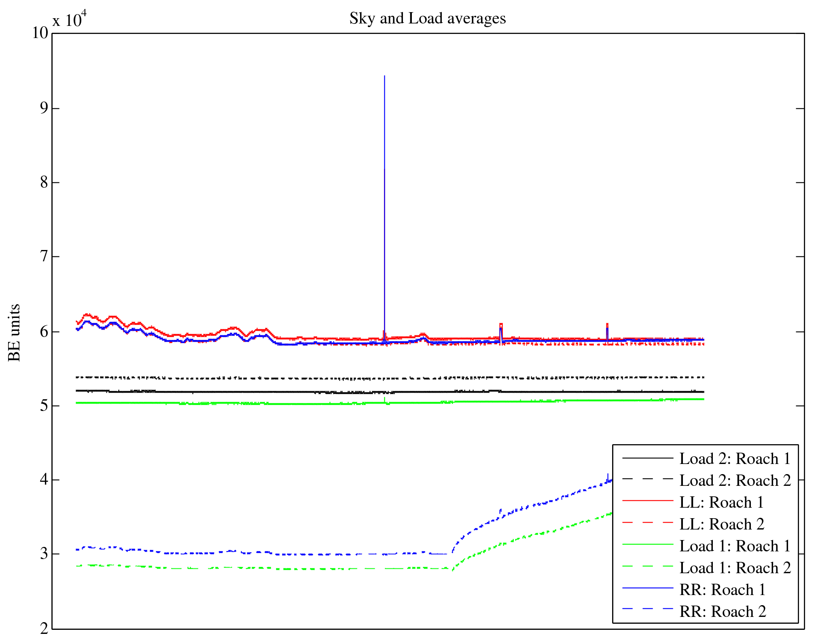Click dashed green line sample in legend

647,566
